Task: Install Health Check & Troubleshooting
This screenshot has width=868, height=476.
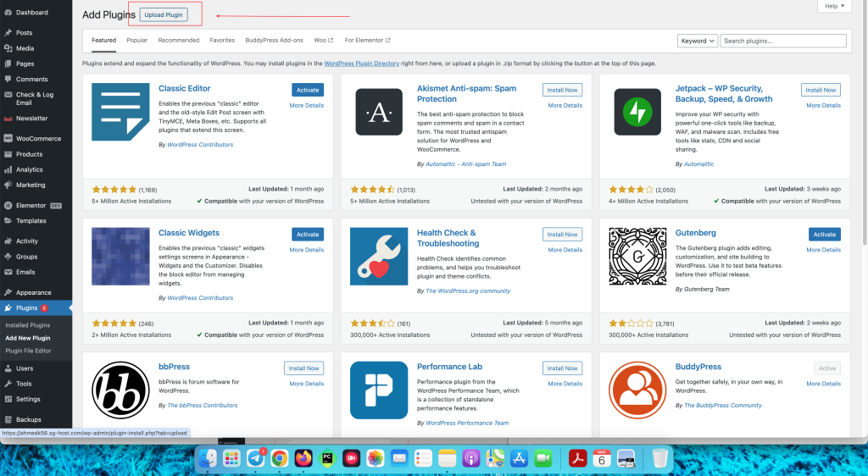Action: pyautogui.click(x=562, y=235)
